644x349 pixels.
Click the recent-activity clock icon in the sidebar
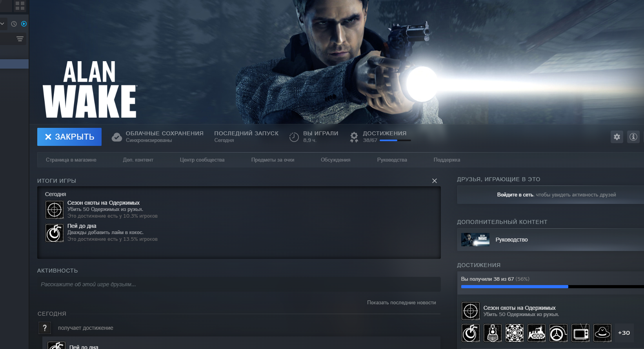tap(14, 24)
